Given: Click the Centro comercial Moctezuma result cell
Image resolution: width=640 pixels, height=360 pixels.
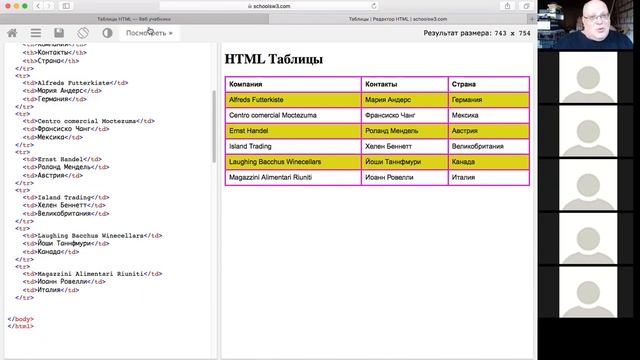Looking at the screenshot, I should pos(293,115).
